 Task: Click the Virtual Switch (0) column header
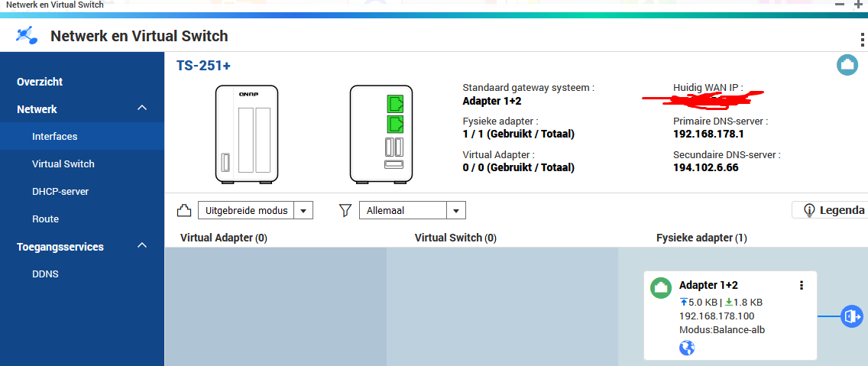pos(455,238)
